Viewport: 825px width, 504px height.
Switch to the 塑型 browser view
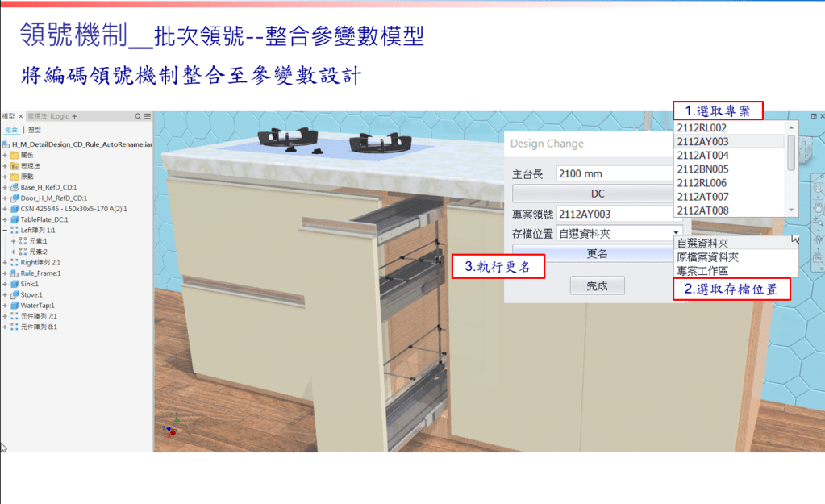[34, 130]
